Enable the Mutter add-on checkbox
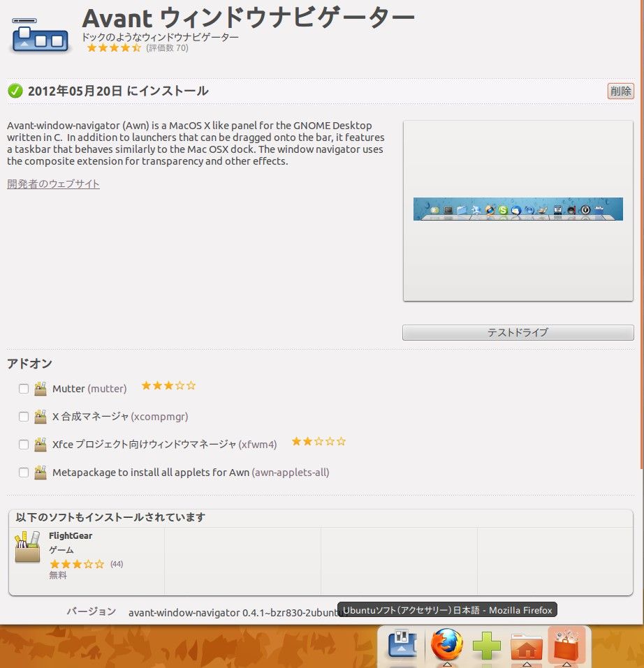Viewport: 644px width, 668px height. [x=24, y=389]
